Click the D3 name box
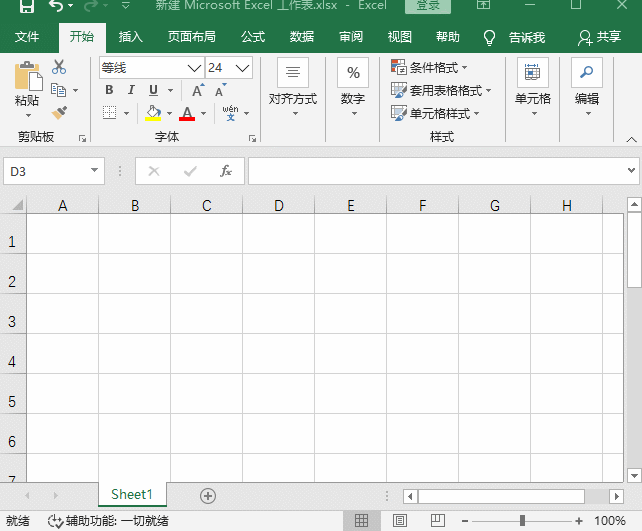This screenshot has width=642, height=531. coord(45,171)
